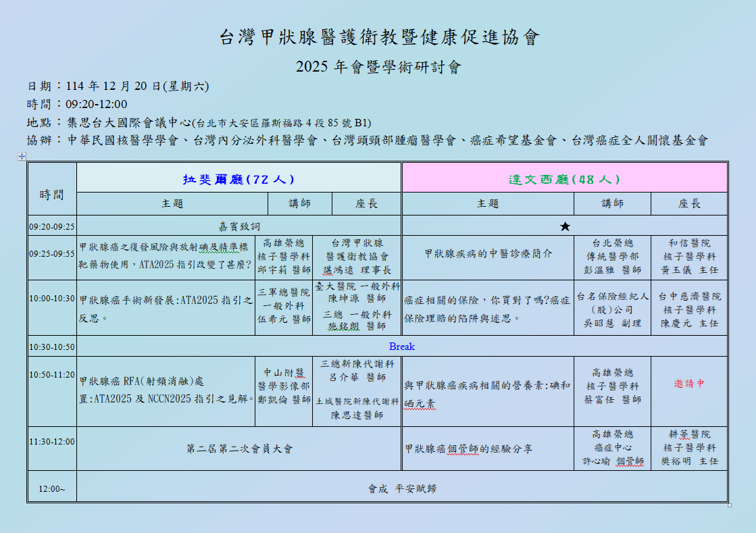This screenshot has width=756, height=533.
Task: Click the 甲狀腺癌個管師的經驗分享 topic cell
Action: [488, 449]
